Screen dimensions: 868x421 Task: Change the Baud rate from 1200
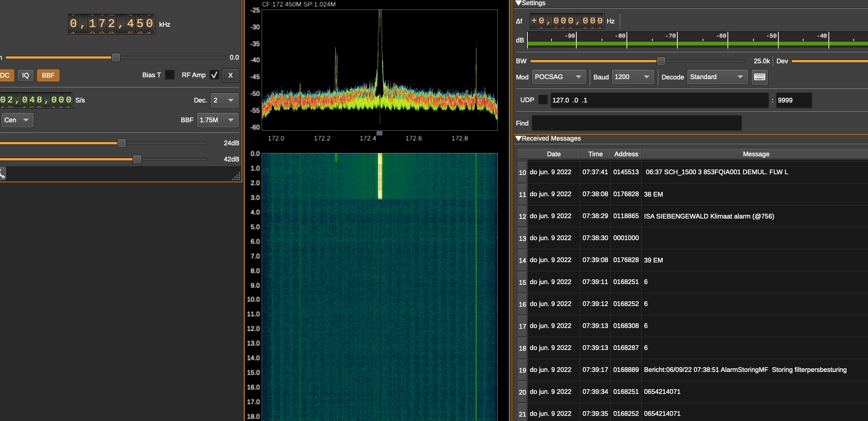pyautogui.click(x=633, y=77)
